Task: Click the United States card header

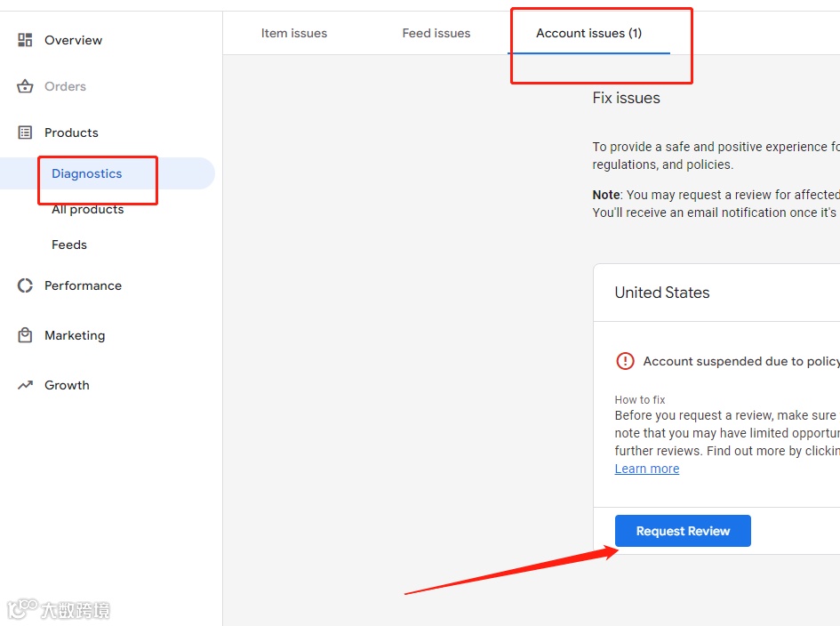Action: (661, 293)
